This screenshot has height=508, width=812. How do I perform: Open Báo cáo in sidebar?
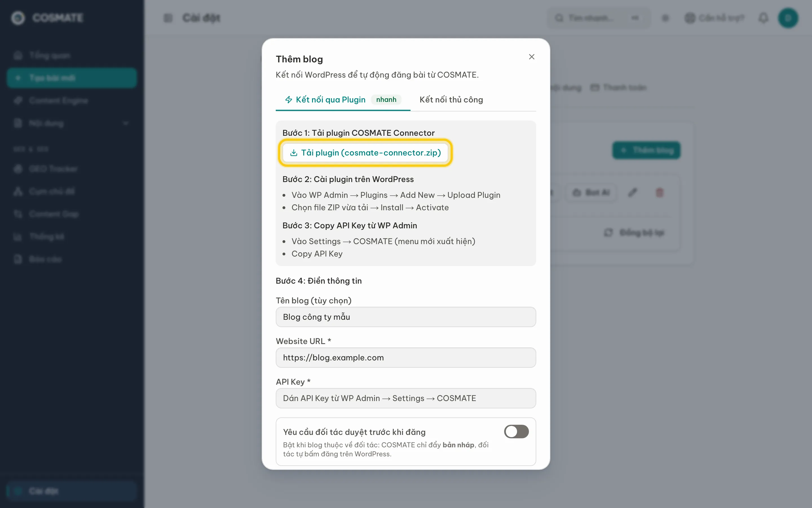point(71,259)
